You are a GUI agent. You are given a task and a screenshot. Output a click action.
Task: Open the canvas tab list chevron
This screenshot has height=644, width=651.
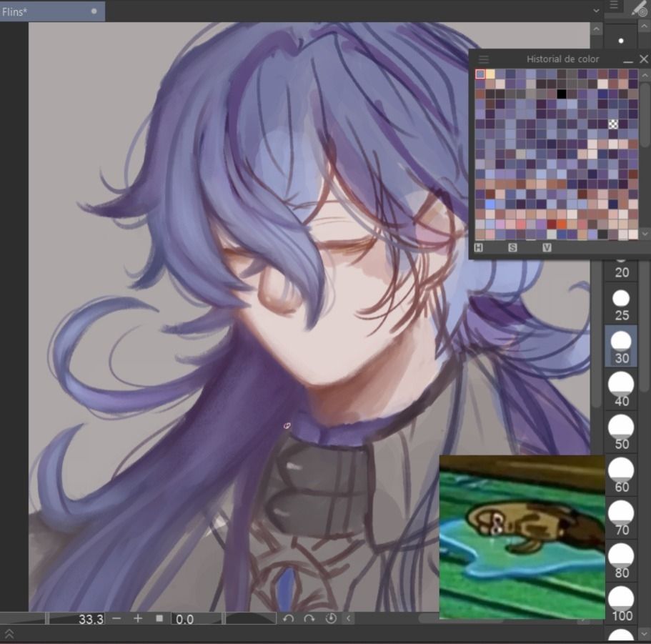point(596,11)
